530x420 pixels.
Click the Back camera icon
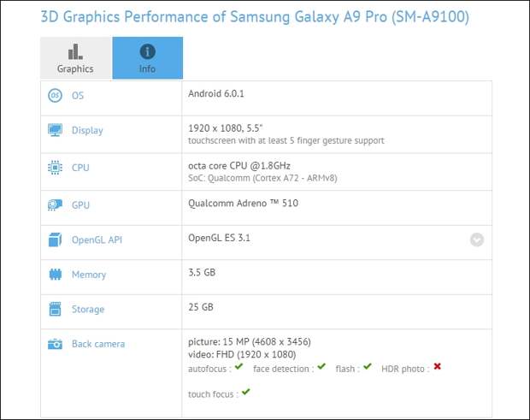(55, 344)
